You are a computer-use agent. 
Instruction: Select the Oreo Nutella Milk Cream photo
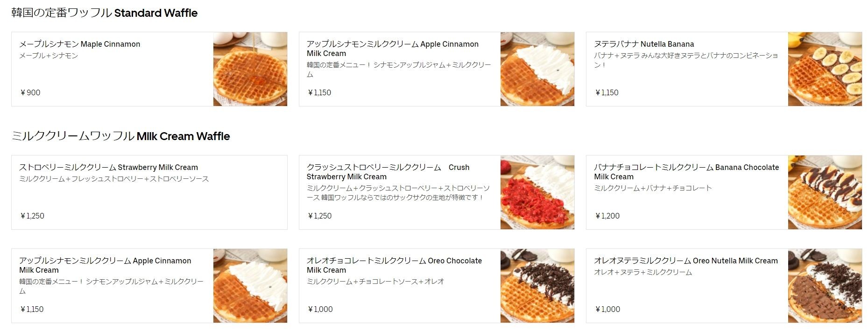(825, 286)
